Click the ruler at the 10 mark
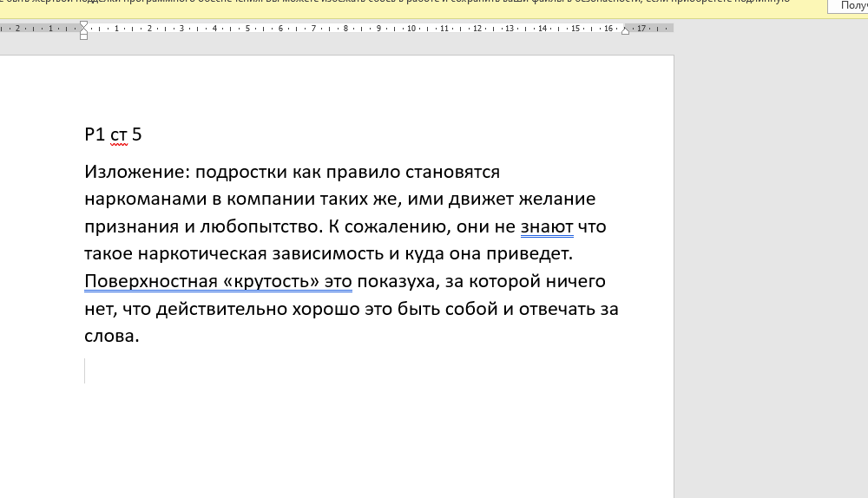The width and height of the screenshot is (868, 498). click(x=411, y=29)
